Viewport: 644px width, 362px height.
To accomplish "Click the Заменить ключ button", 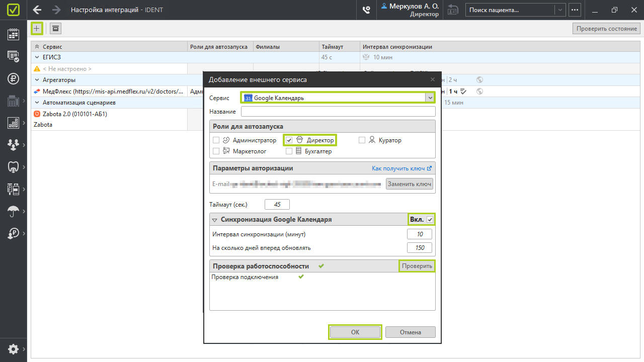I will coord(410,184).
